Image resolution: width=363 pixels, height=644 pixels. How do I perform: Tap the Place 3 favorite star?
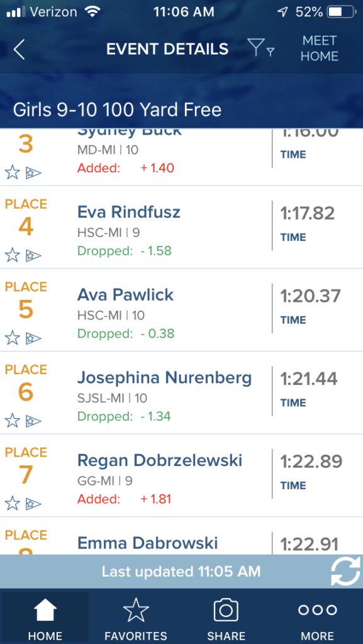coord(13,173)
